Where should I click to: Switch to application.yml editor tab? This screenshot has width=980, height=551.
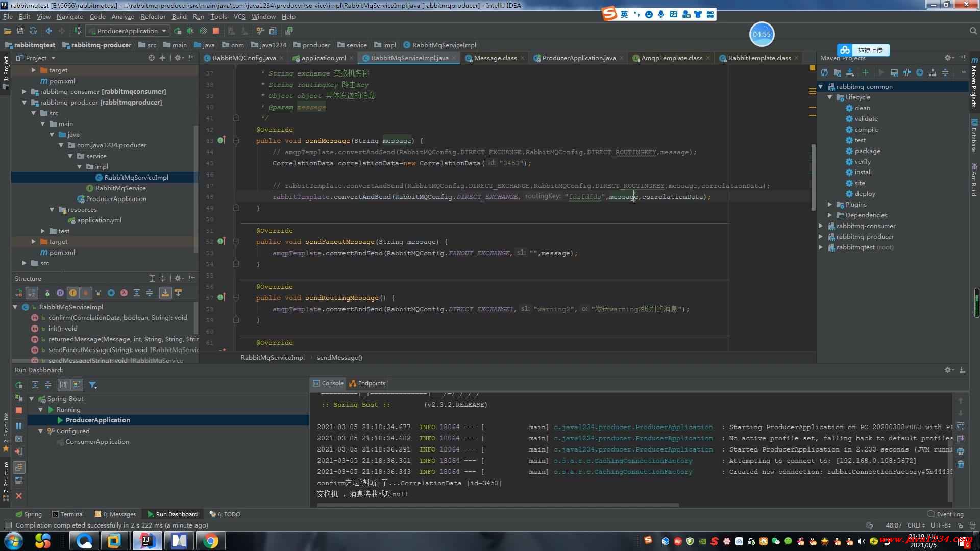click(324, 58)
